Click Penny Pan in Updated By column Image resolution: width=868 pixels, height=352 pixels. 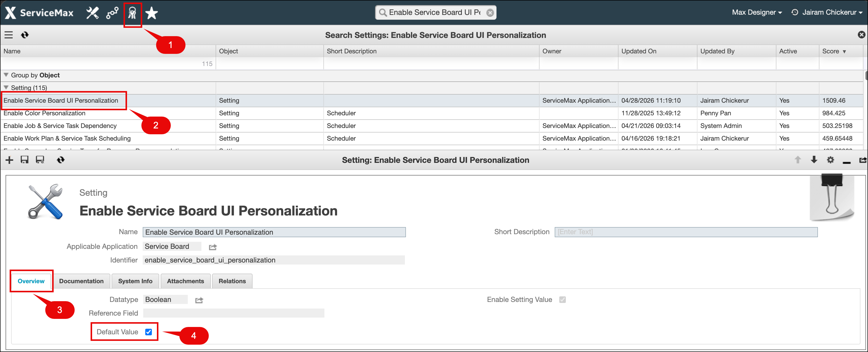(x=715, y=113)
